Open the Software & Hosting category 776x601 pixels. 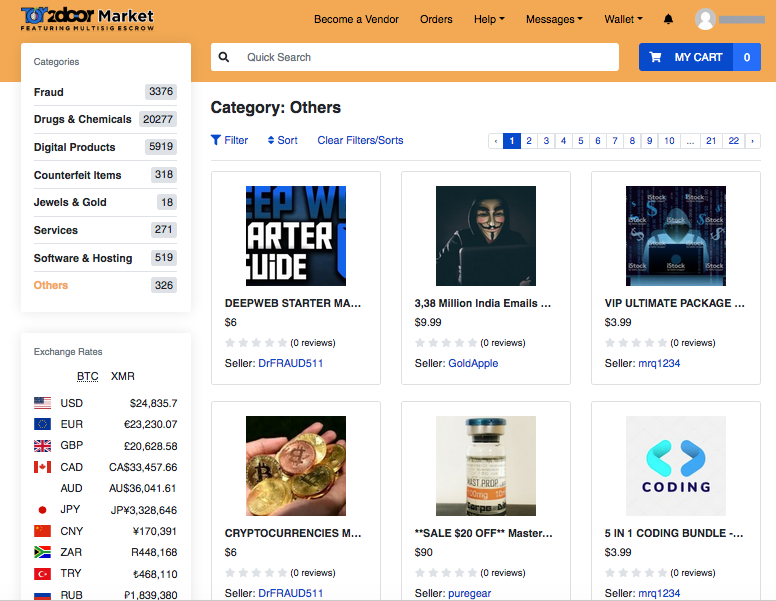83,258
